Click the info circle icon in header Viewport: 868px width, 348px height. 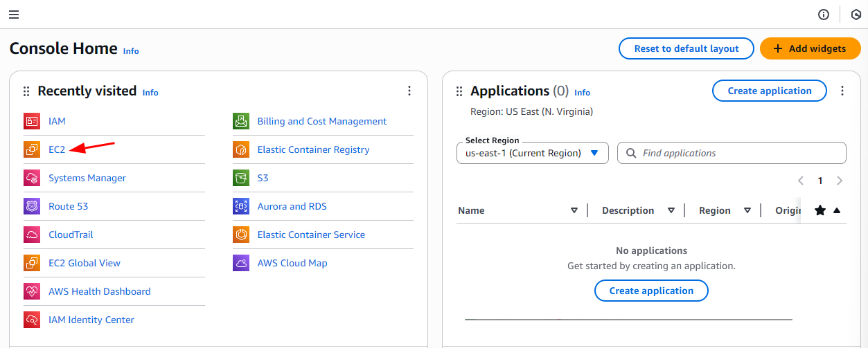[x=824, y=15]
